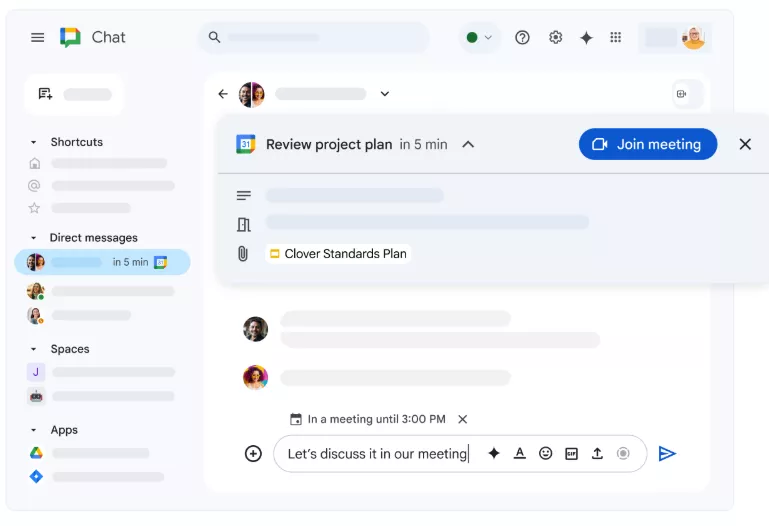Go back with the arrow button
This screenshot has width=769, height=526.
pos(223,94)
